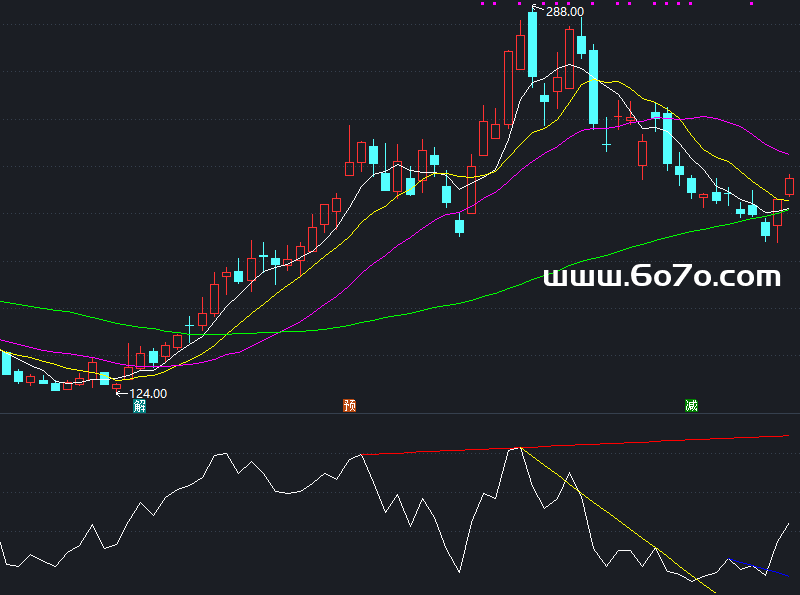Click the 288.00 high price label
800x595 pixels.
tap(565, 12)
